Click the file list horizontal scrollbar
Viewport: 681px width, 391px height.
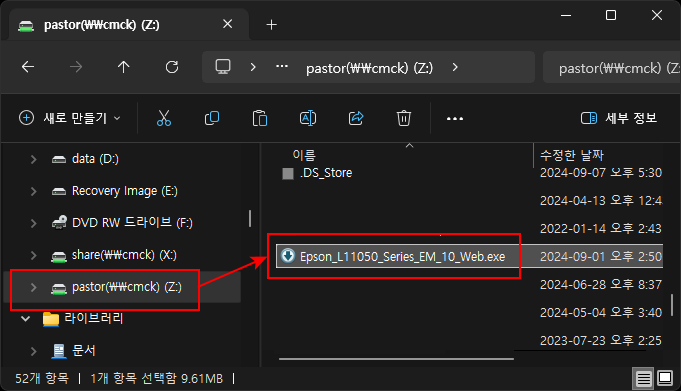click(x=396, y=359)
